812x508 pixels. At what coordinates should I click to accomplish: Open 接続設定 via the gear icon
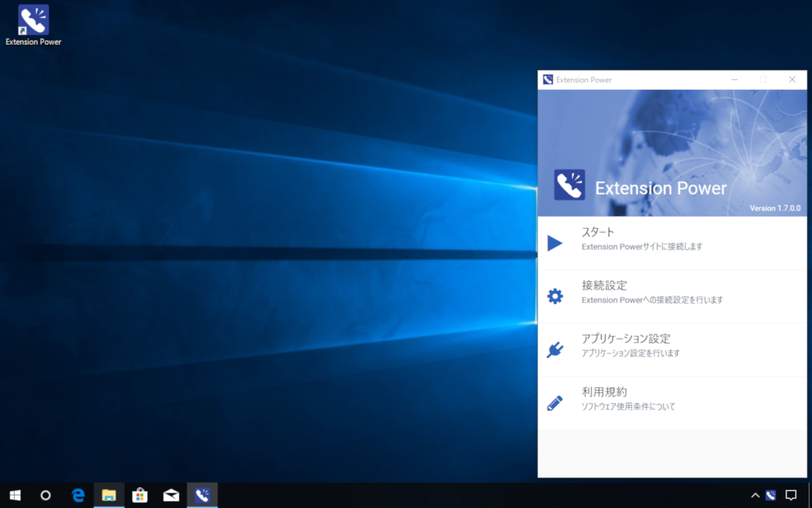[555, 296]
